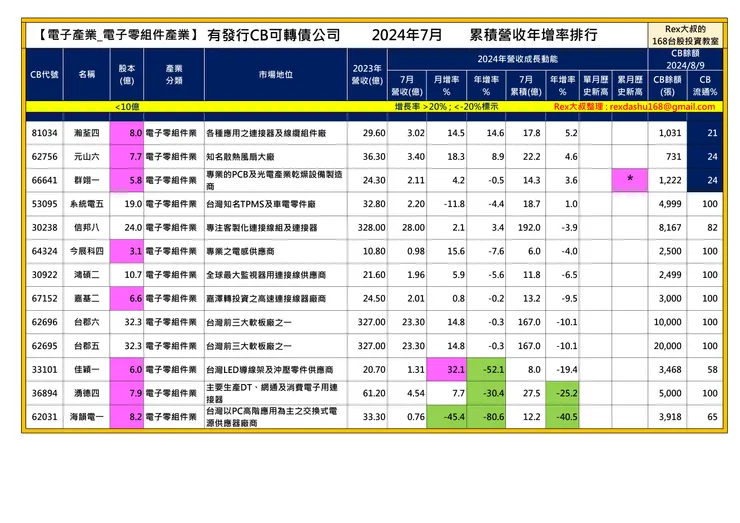
Task: Select CB code 62756
Action: 44,157
